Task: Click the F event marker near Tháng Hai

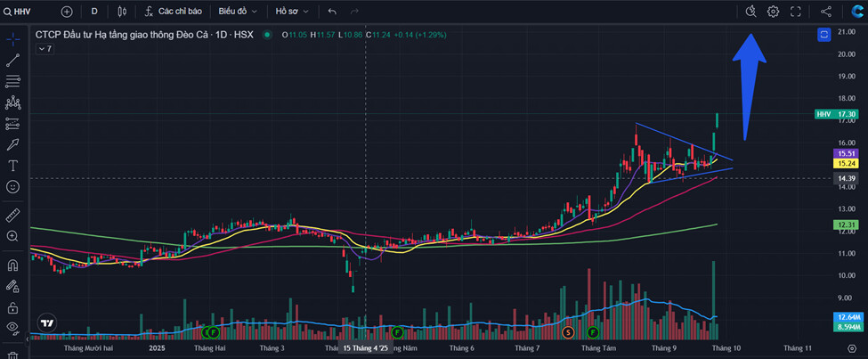Action: click(x=214, y=332)
